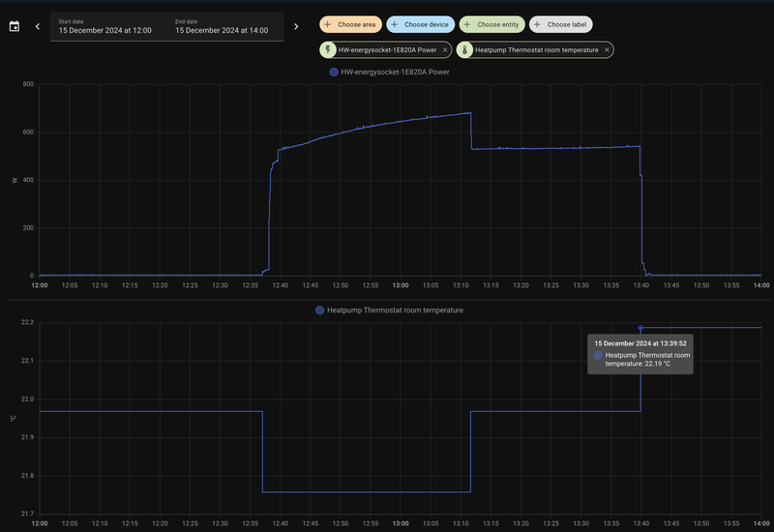Click the plus icon on Choose device

(x=394, y=24)
